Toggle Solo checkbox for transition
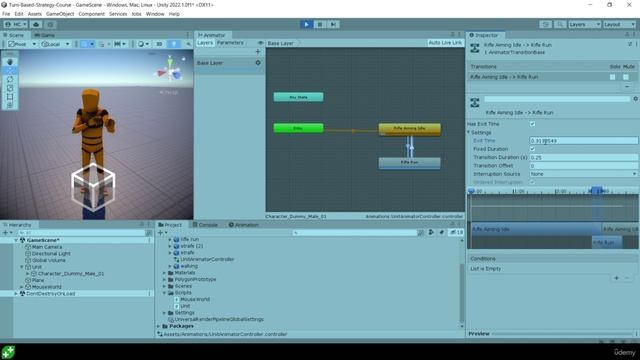Screen dimensions: 640x360 click(612, 77)
